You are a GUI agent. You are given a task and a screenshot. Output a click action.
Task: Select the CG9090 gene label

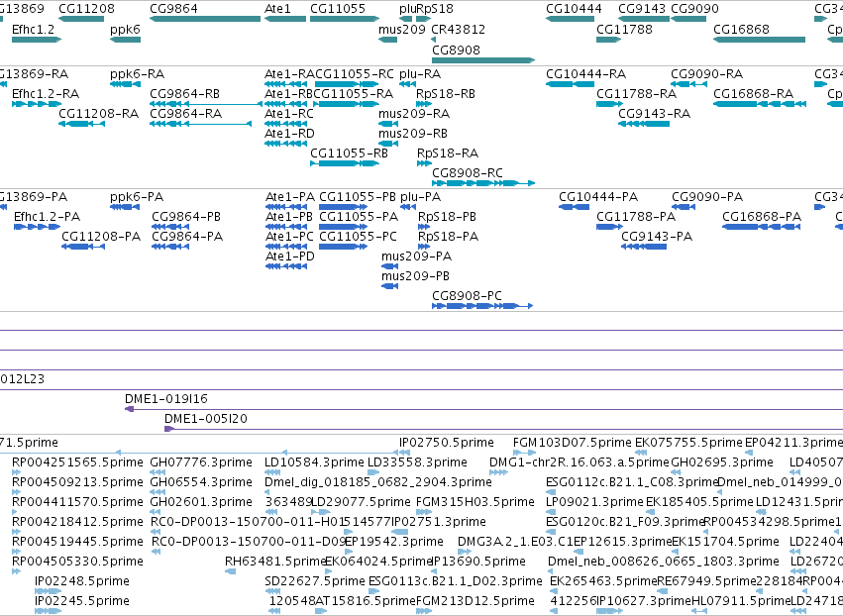(694, 9)
